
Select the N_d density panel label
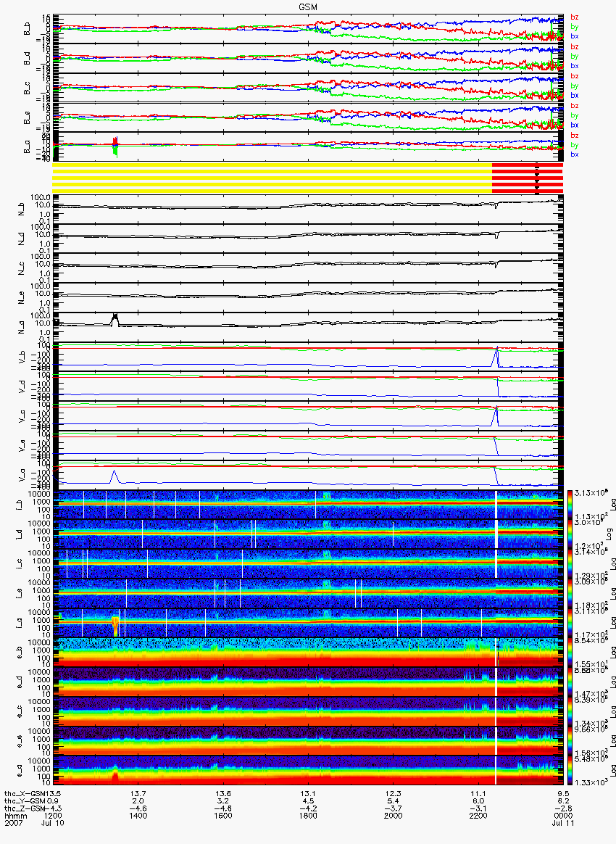tap(22, 239)
